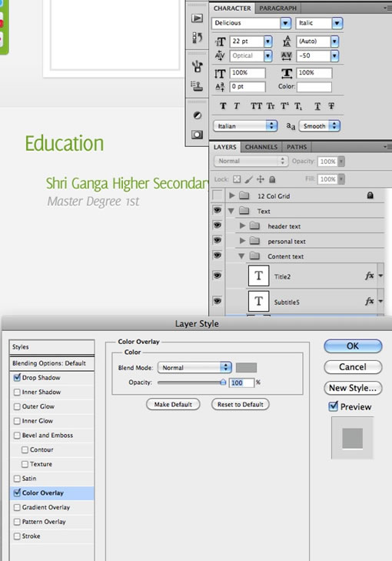The width and height of the screenshot is (392, 561).
Task: Click the Faux Italic style icon
Action: 237,106
